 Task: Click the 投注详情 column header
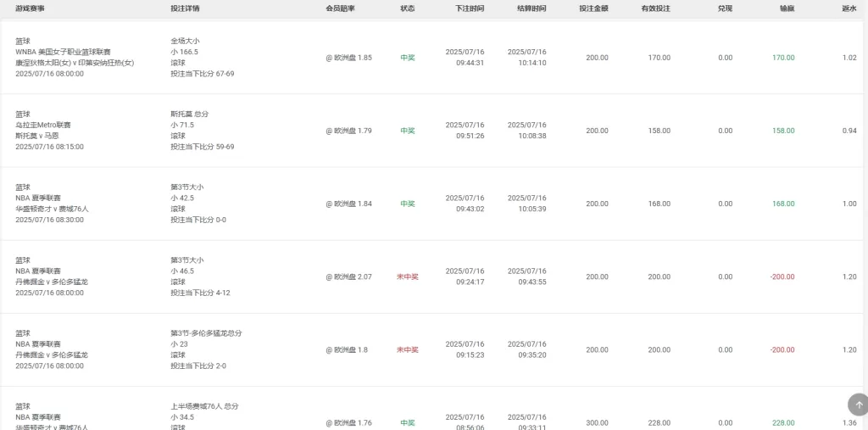tap(185, 8)
